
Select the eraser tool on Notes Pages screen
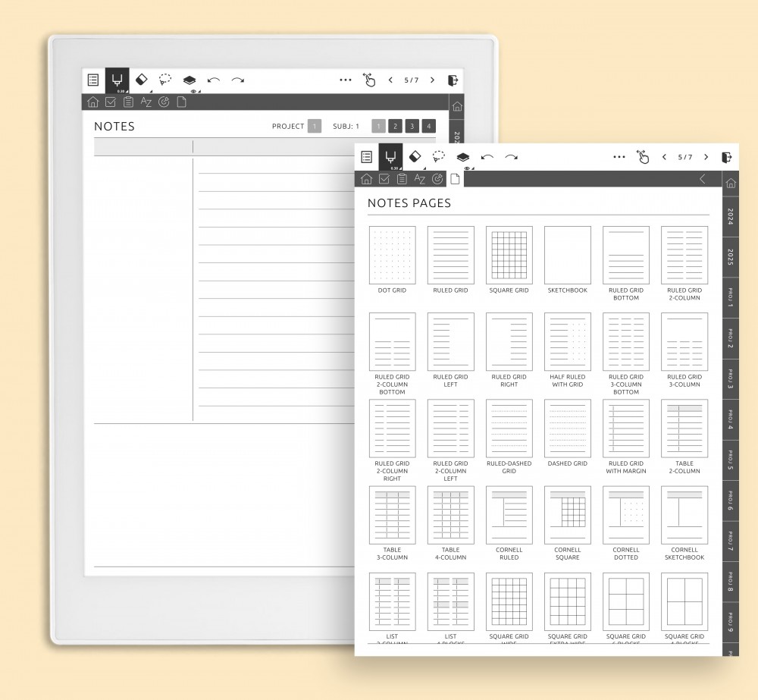(x=415, y=156)
